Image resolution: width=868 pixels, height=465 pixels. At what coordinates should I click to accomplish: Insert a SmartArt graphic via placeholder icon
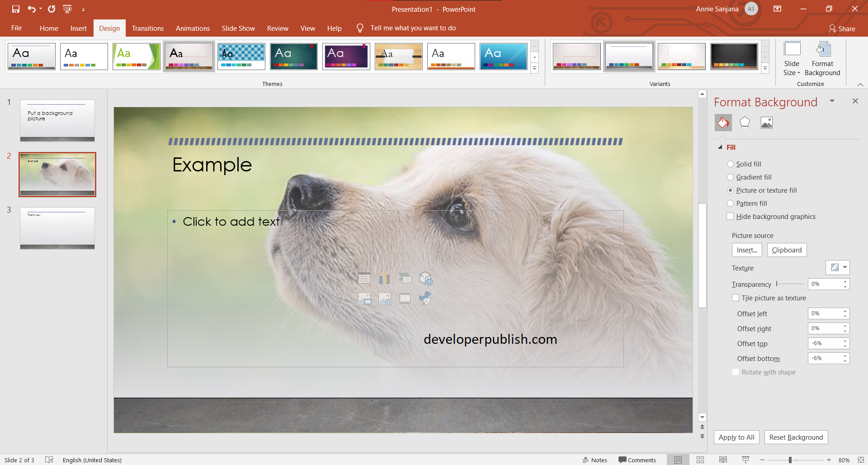[x=406, y=278]
